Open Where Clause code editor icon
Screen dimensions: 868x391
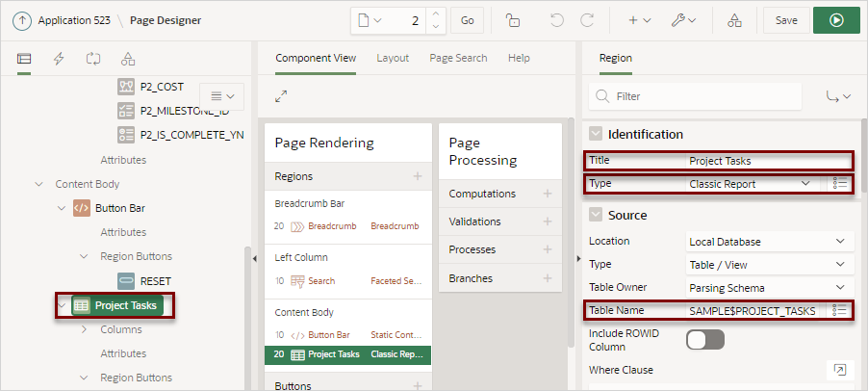840,370
